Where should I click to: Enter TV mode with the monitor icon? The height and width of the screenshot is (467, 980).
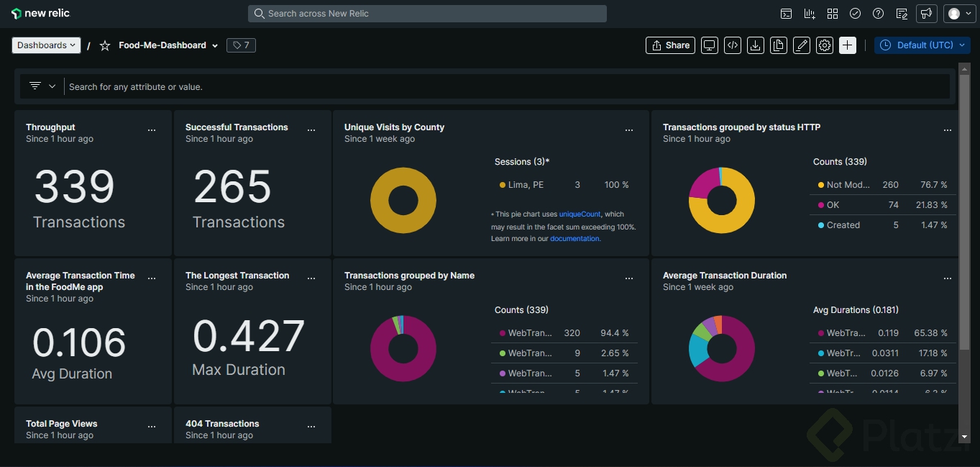click(x=710, y=45)
